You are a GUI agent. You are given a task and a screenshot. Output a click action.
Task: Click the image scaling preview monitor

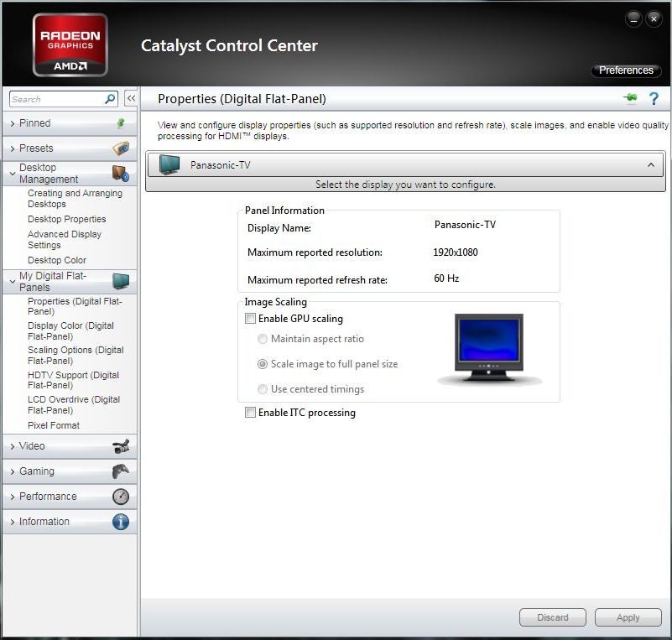coord(489,348)
